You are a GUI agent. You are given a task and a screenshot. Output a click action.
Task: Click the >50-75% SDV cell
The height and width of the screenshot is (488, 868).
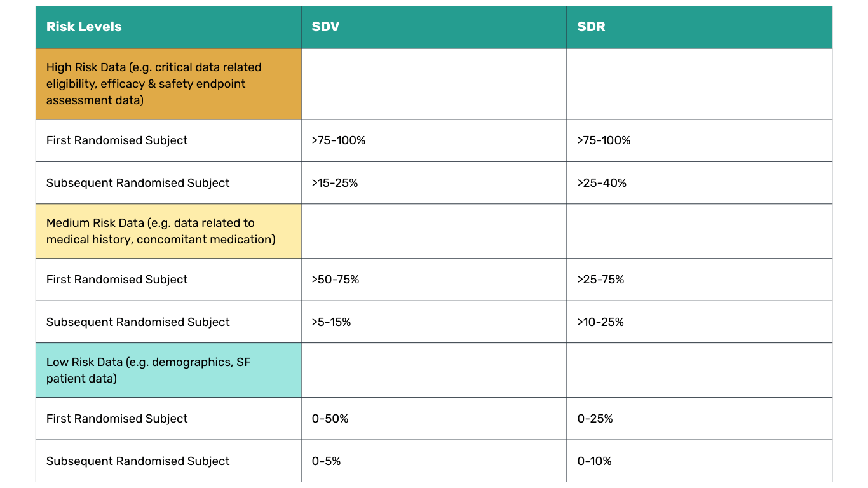pos(336,280)
